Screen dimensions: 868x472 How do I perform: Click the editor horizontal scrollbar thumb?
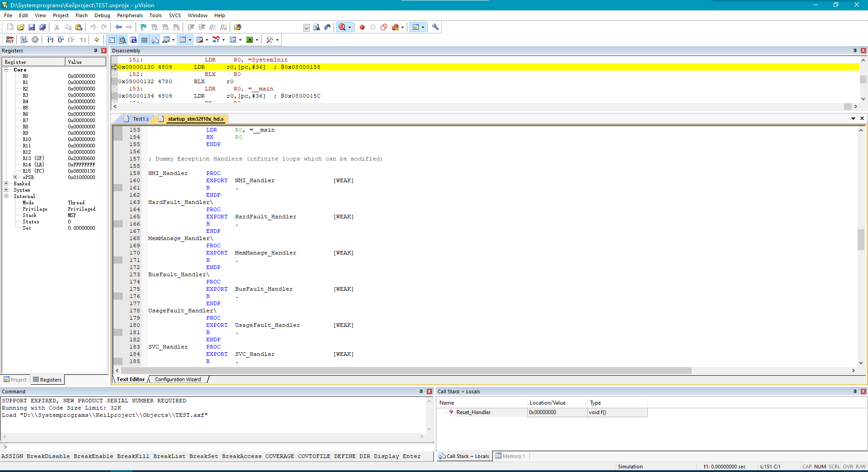click(x=406, y=370)
